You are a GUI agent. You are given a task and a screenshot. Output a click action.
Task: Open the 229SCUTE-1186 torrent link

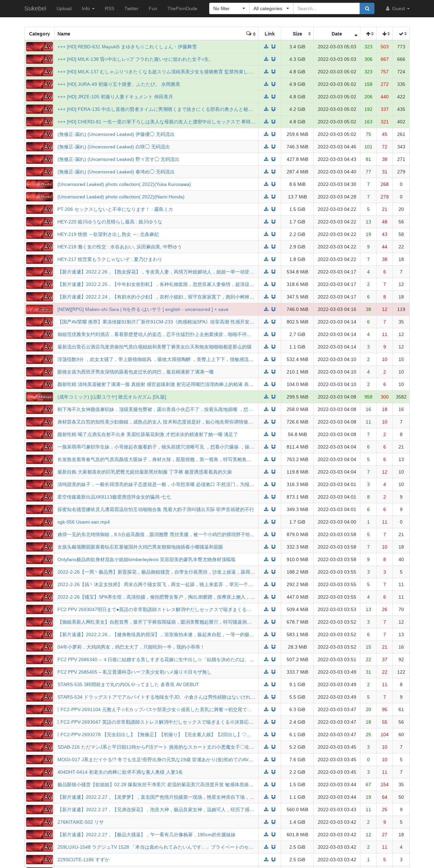point(83,860)
